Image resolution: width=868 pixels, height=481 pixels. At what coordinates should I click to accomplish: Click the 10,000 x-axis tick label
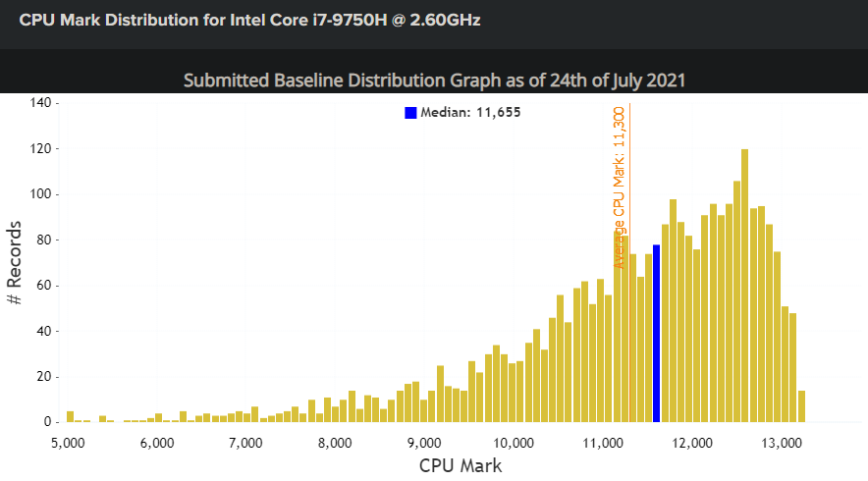(x=514, y=444)
